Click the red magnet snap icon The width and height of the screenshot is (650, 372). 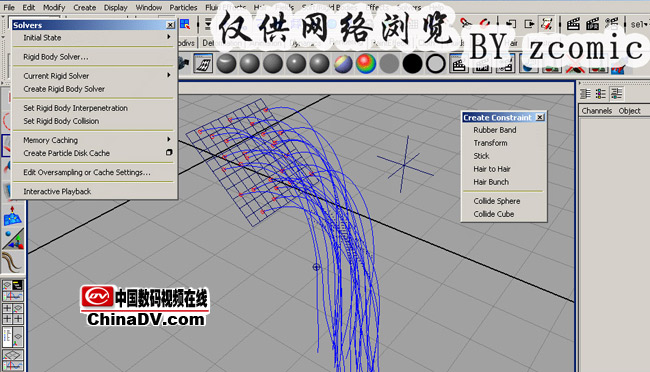coord(484,23)
